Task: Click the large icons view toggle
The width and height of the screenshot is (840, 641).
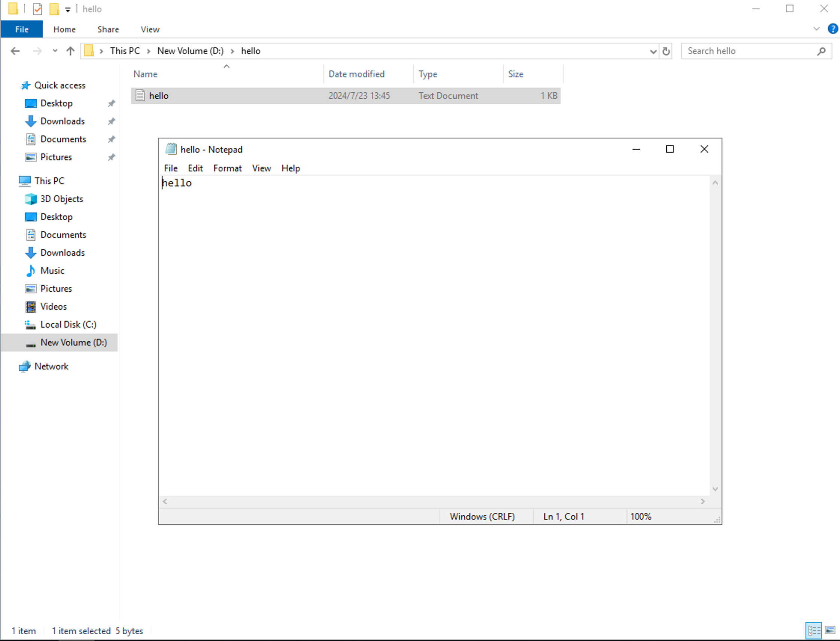Action: pos(830,631)
